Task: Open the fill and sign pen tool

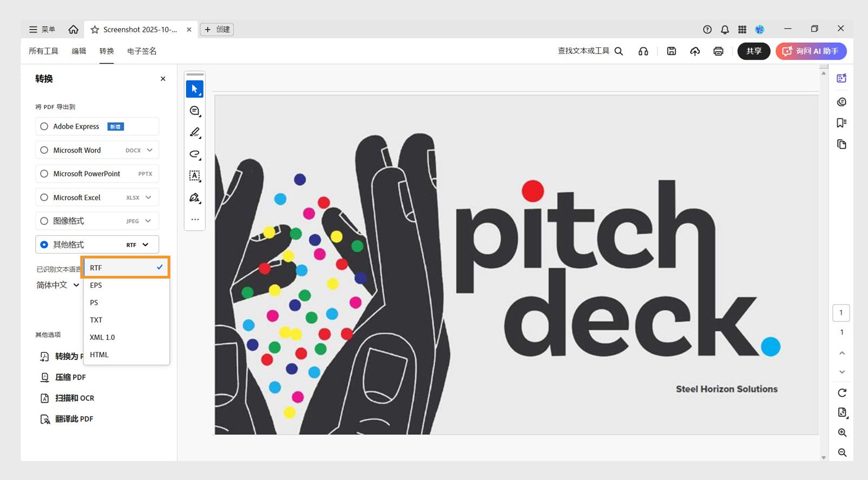Action: pyautogui.click(x=195, y=198)
